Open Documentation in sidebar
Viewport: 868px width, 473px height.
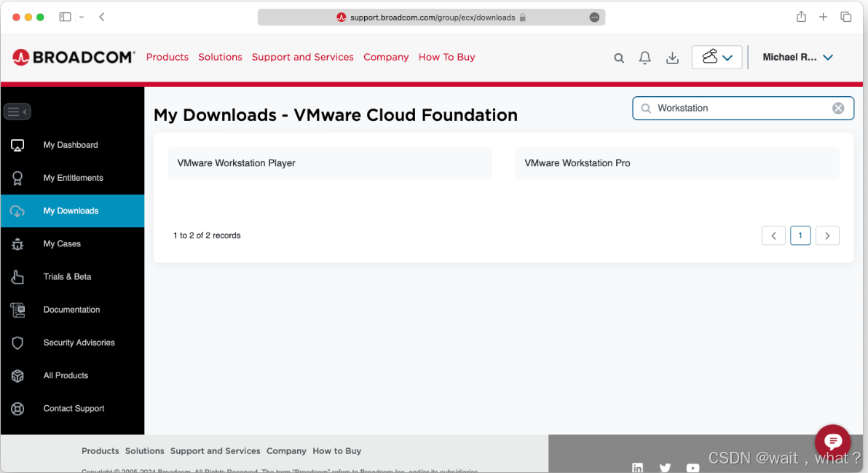click(73, 310)
